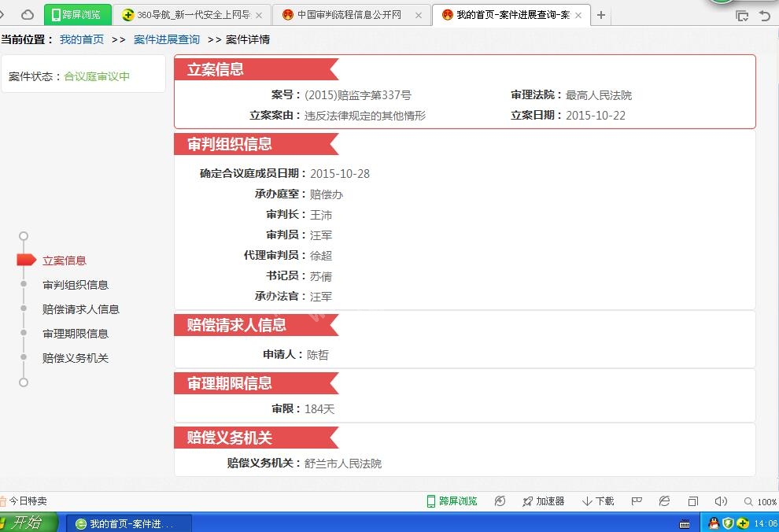This screenshot has width=779, height=532.
Task: Click the circular refresh-style icon in the status bar
Action: (500, 501)
